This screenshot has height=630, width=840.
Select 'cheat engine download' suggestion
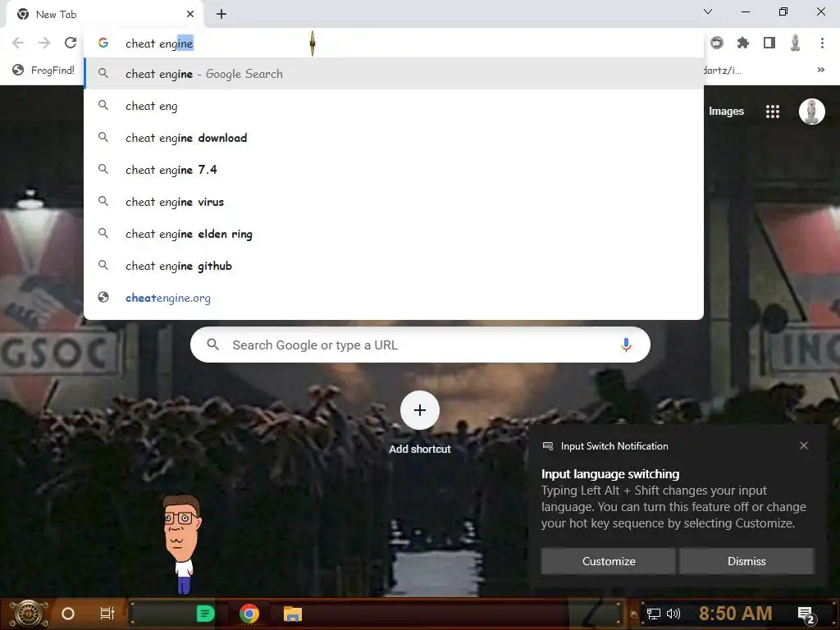(394, 138)
